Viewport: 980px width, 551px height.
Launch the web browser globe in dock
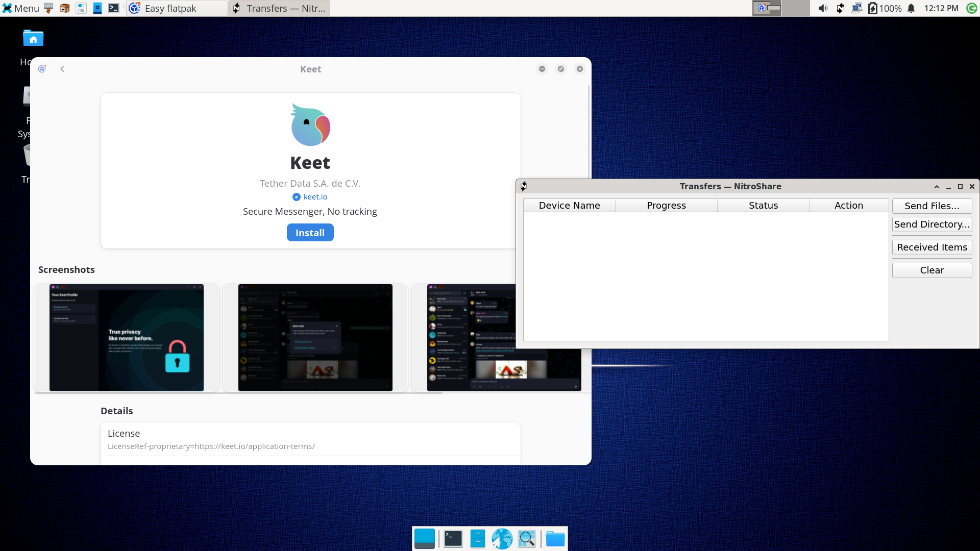[x=502, y=539]
